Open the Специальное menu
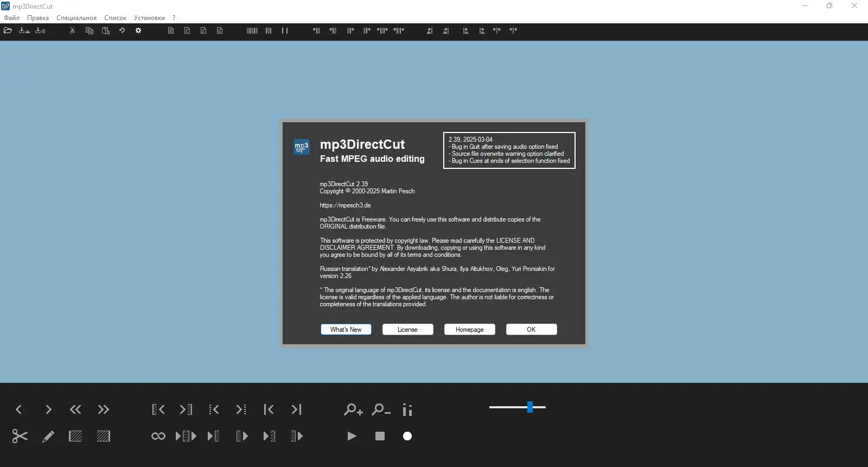The width and height of the screenshot is (868, 467). (x=76, y=18)
